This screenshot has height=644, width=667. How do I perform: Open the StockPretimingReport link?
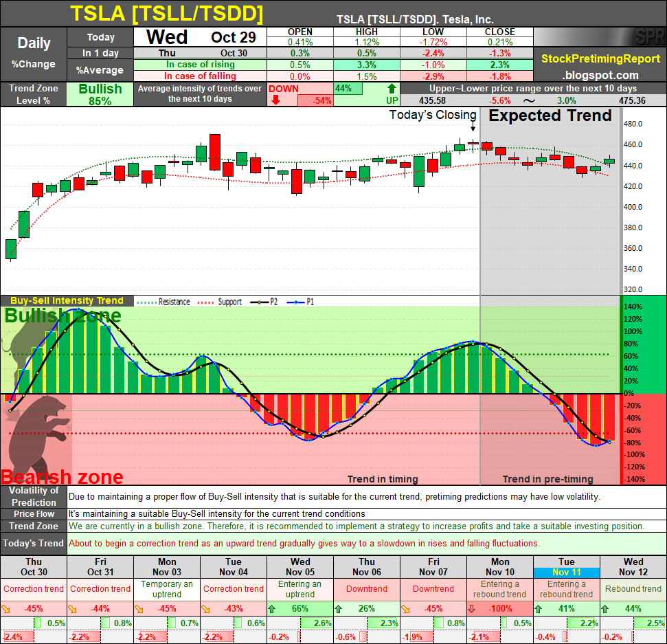tap(600, 58)
